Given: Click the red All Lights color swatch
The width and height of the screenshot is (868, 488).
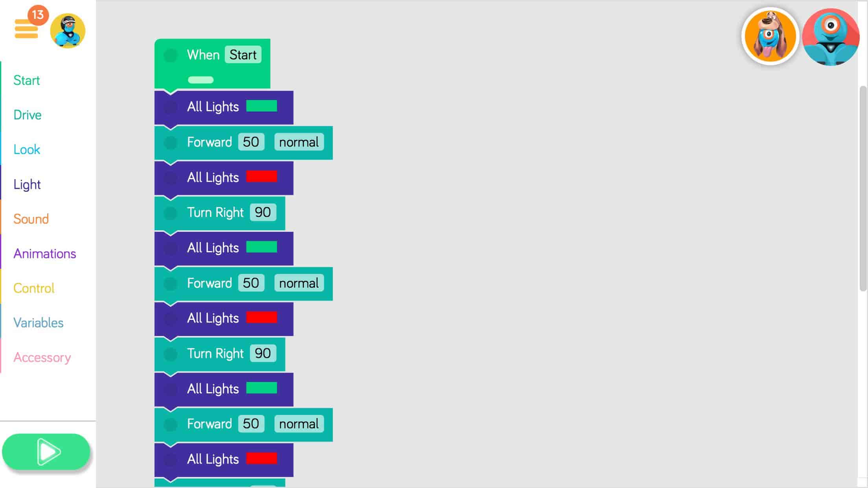Looking at the screenshot, I should tap(261, 177).
